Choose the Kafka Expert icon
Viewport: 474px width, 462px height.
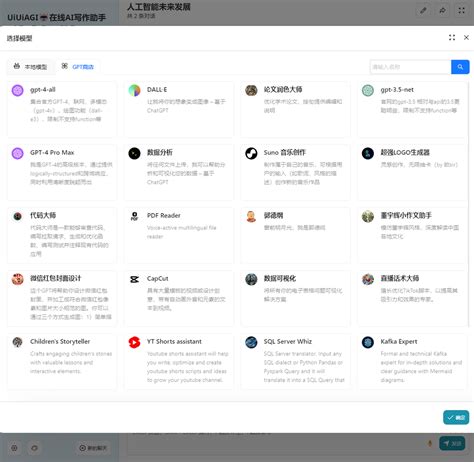pos(368,342)
